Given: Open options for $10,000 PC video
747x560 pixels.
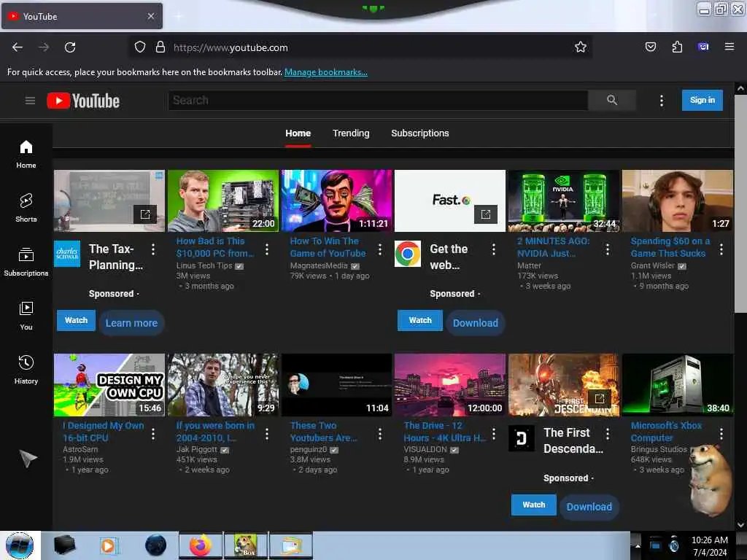Looking at the screenshot, I should (x=267, y=249).
